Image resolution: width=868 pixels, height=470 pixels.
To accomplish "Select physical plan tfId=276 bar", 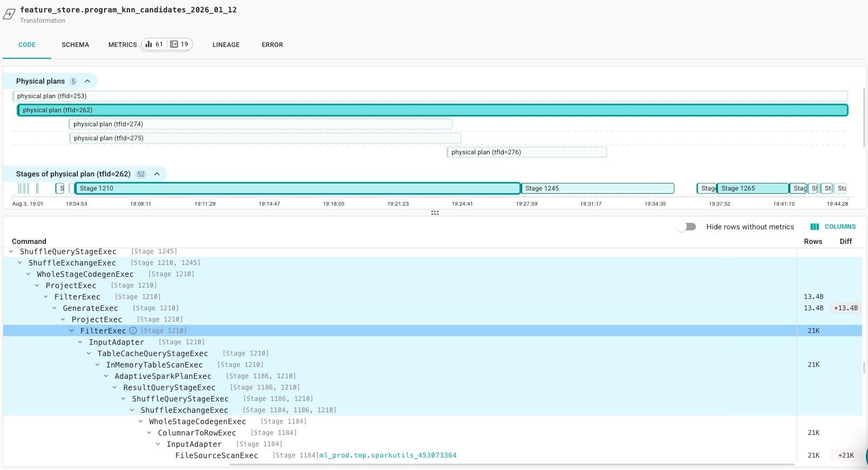I will 527,152.
